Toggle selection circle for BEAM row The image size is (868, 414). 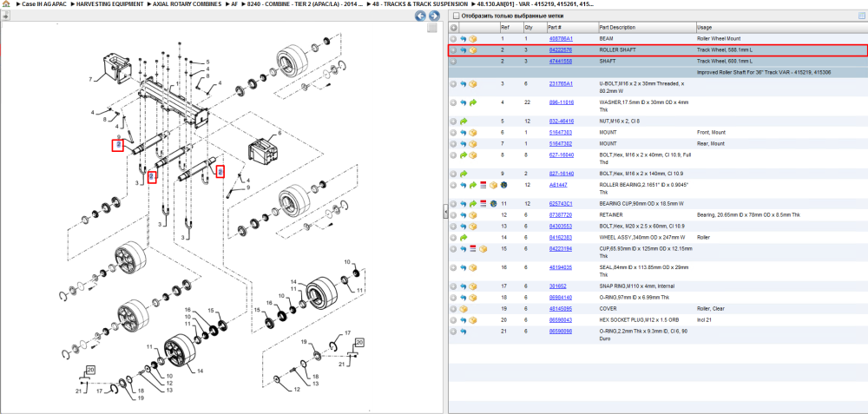pyautogui.click(x=453, y=39)
